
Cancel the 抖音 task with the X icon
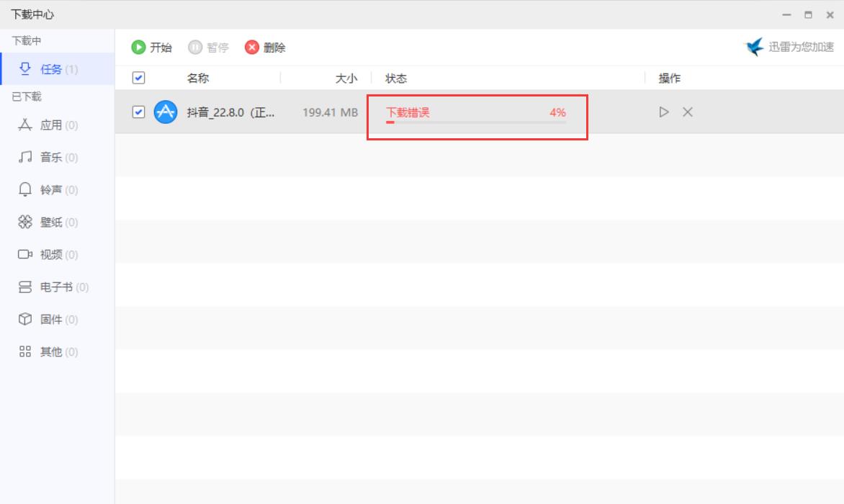click(x=688, y=112)
